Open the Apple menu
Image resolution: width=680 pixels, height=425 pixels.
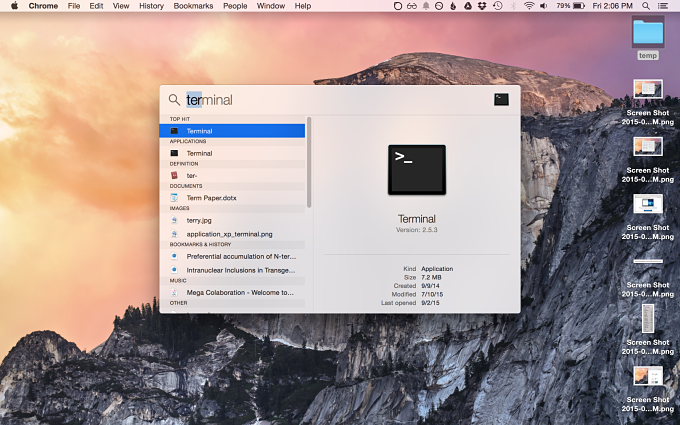14,6
